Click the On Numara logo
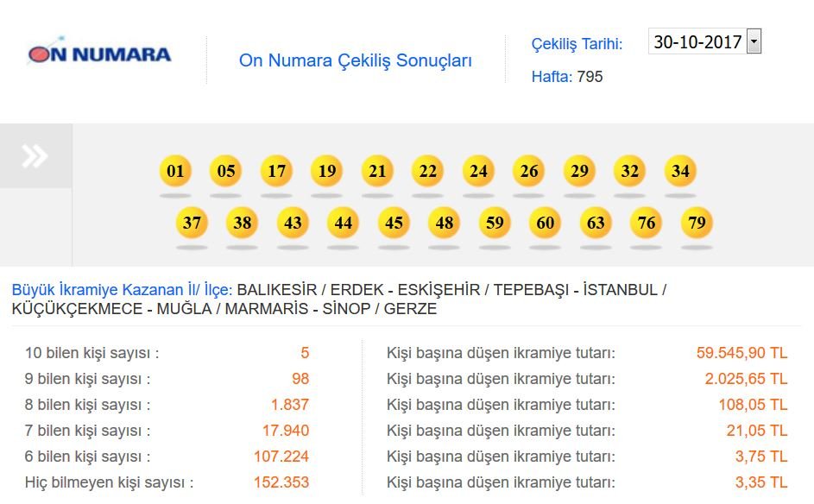Viewport: 814px width, 504px height. [x=99, y=54]
